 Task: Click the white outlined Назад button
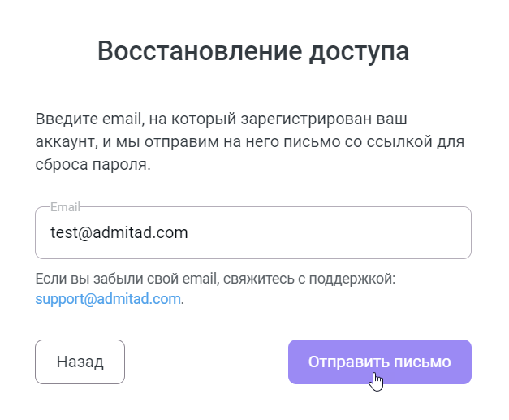coord(80,362)
